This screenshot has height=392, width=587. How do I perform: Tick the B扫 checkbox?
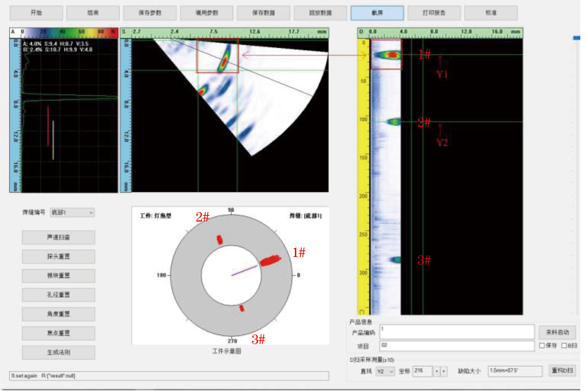click(564, 346)
